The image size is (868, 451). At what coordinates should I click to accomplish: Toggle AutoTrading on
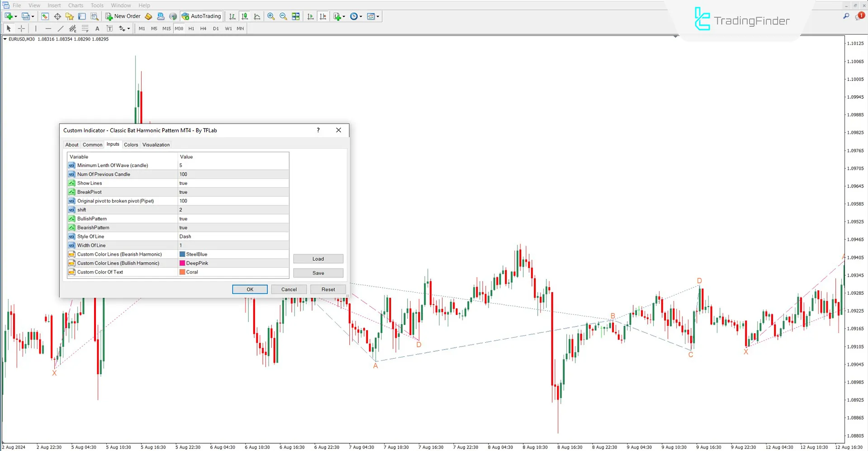pyautogui.click(x=201, y=16)
